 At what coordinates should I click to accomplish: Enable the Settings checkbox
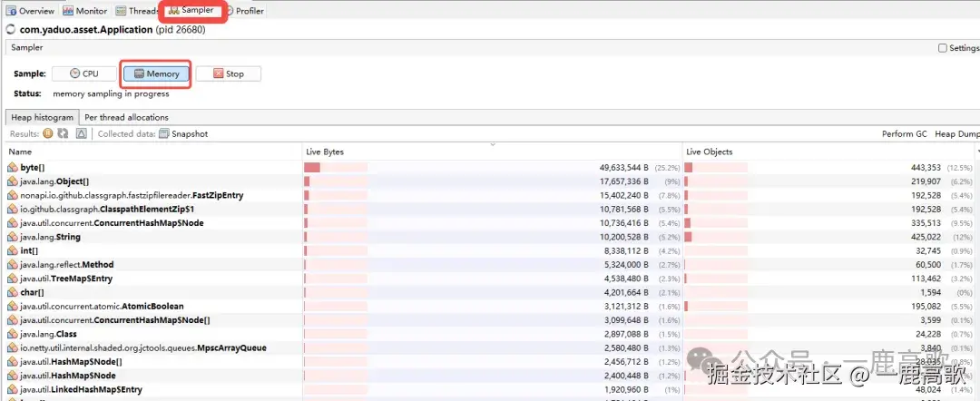coord(943,48)
